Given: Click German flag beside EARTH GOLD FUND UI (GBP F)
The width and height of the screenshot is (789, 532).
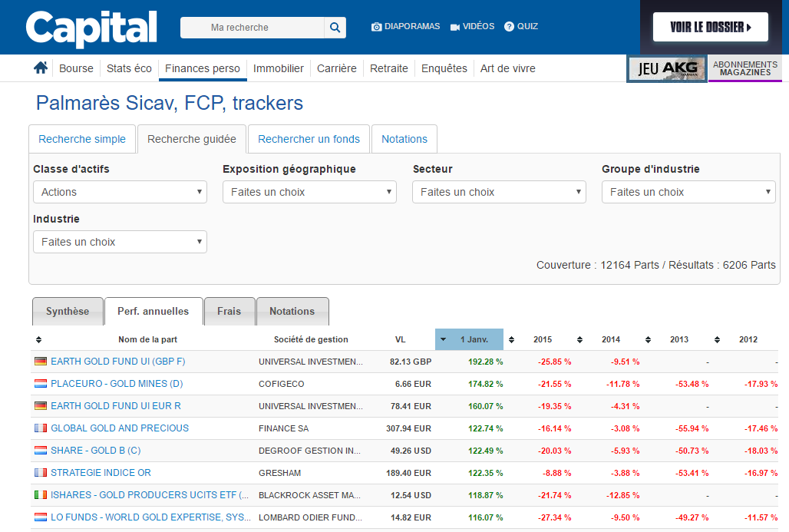Looking at the screenshot, I should coord(41,362).
